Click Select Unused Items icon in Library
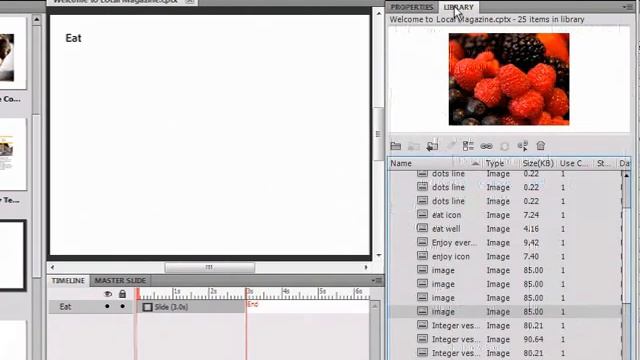The height and width of the screenshot is (360, 640). pyautogui.click(x=522, y=146)
